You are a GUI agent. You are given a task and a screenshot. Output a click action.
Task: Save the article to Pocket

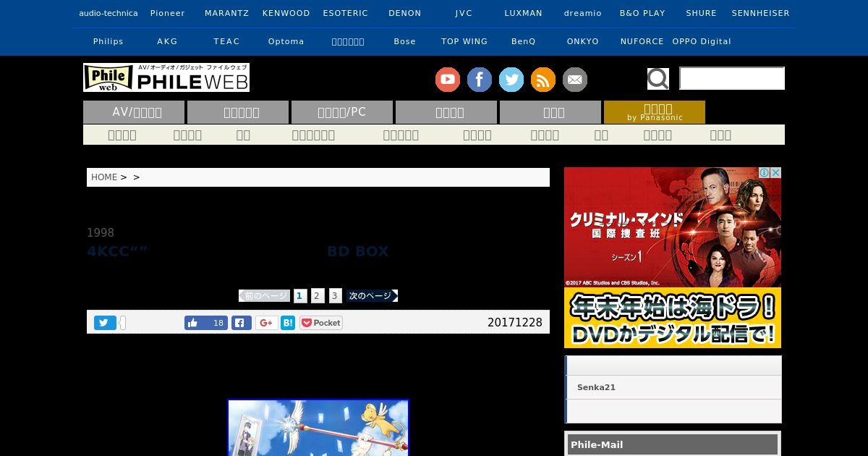point(321,323)
